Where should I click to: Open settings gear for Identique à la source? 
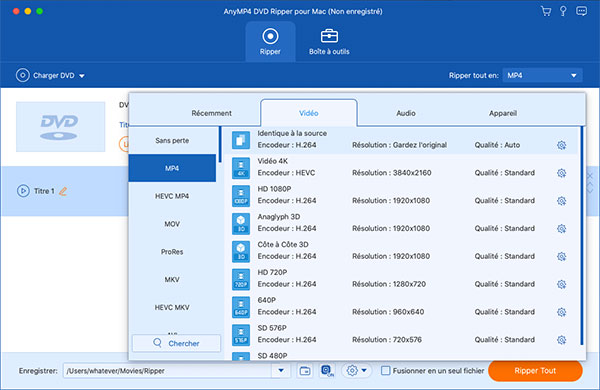[561, 145]
